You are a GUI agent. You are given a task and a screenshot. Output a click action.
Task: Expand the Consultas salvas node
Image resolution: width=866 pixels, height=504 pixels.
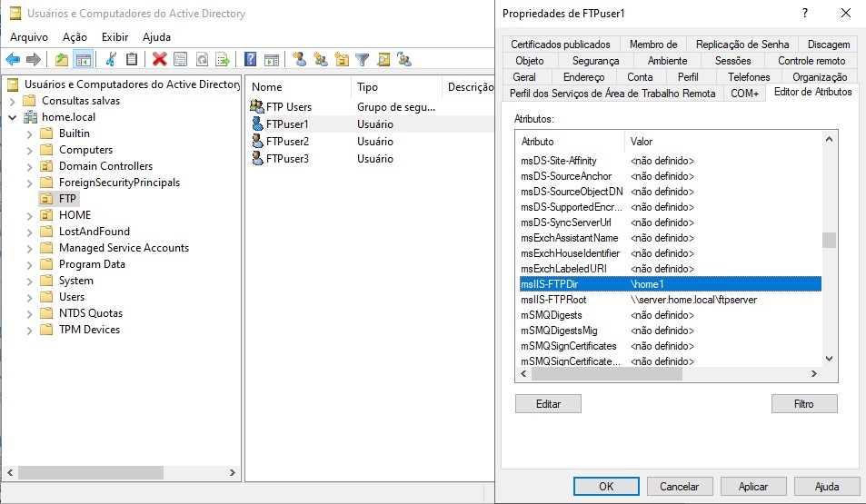13,101
